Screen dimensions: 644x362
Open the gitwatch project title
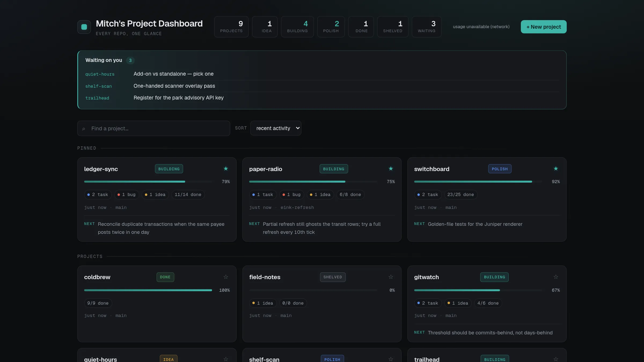point(427,277)
